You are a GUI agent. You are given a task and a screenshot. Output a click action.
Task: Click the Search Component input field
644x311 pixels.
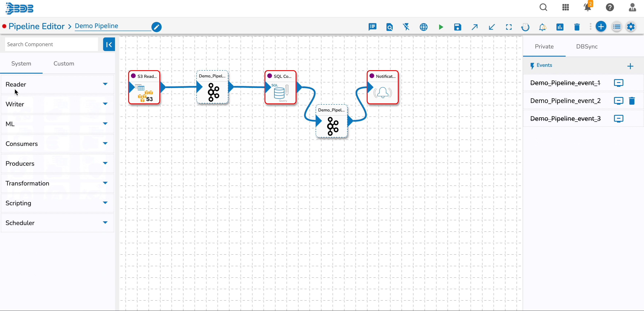coord(51,44)
